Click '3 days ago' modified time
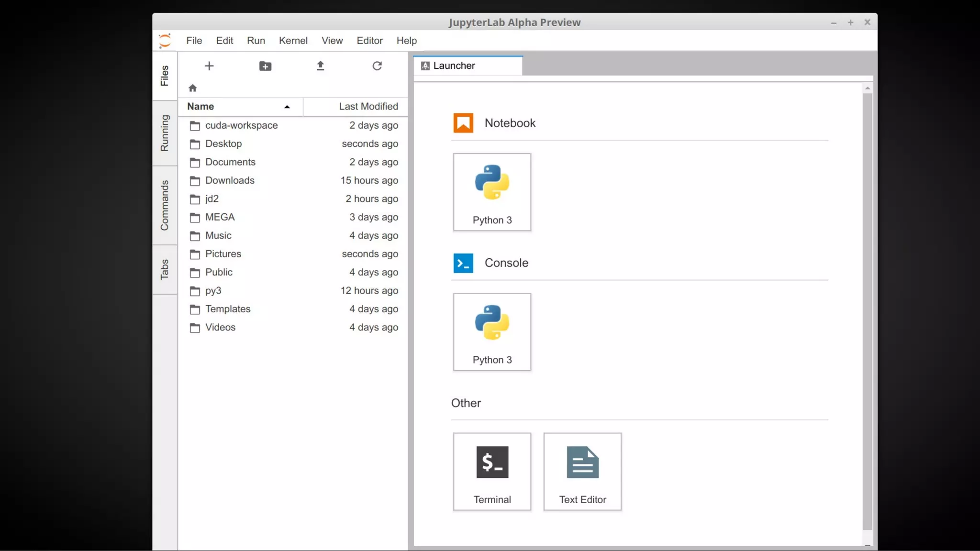Viewport: 980px width, 551px height. click(374, 217)
